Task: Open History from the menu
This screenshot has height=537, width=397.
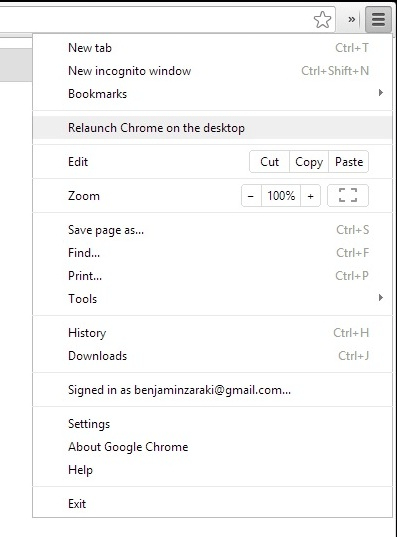Action: [212, 333]
